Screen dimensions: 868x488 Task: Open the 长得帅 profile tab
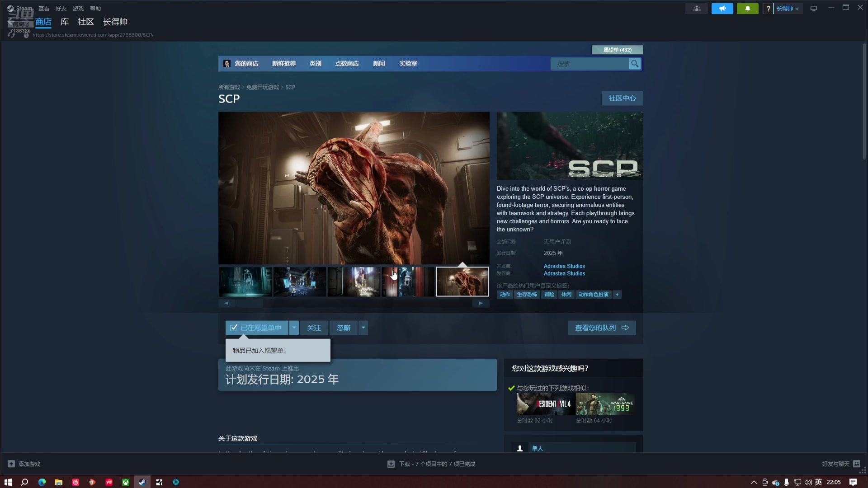115,22
